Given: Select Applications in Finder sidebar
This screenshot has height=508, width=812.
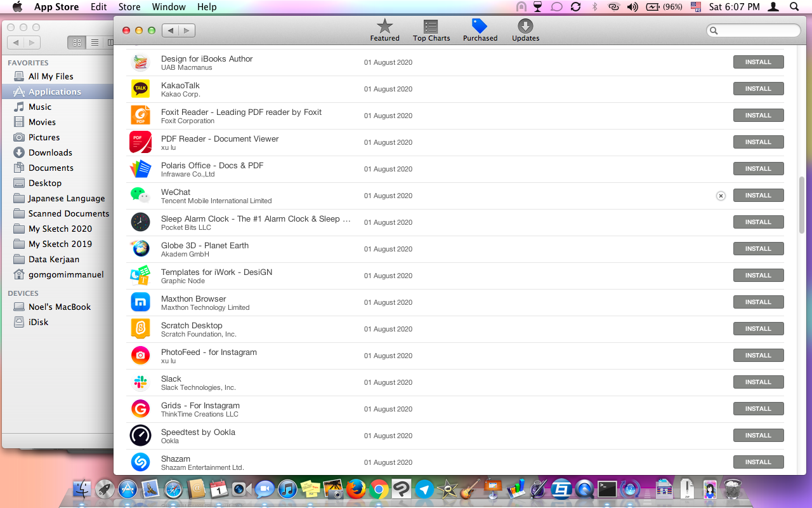Looking at the screenshot, I should pyautogui.click(x=58, y=91).
